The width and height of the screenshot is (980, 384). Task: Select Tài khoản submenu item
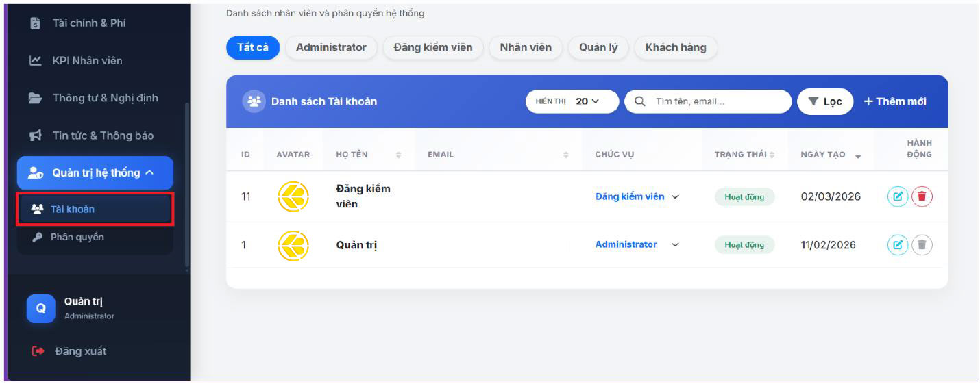(95, 209)
